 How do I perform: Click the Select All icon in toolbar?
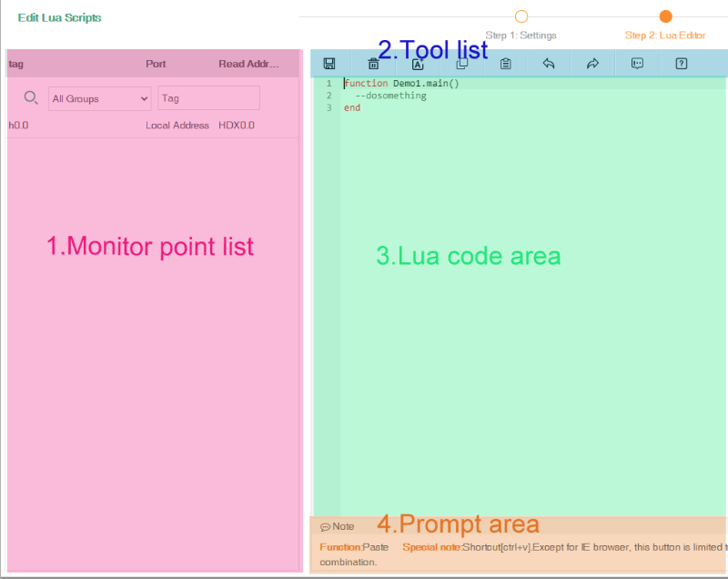point(418,64)
